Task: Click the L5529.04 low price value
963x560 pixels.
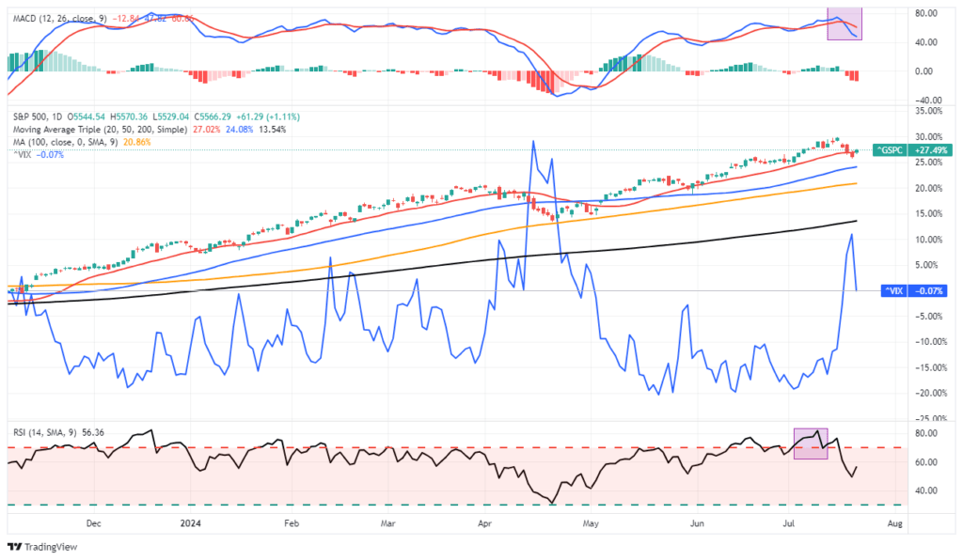Action: click(x=171, y=117)
